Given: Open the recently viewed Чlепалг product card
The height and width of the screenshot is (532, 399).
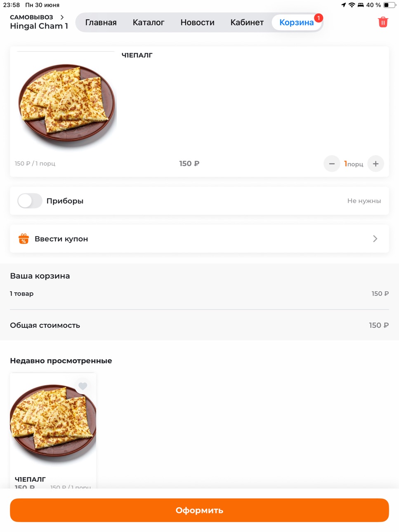Looking at the screenshot, I should coord(53,431).
